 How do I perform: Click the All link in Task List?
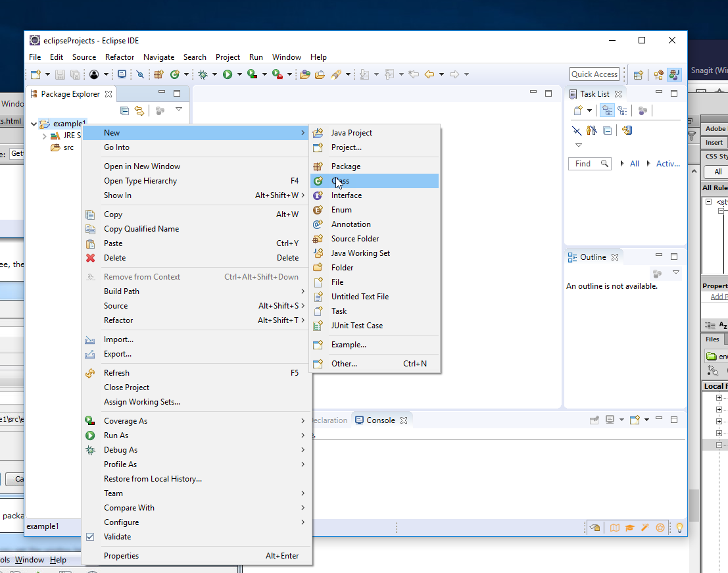click(634, 163)
